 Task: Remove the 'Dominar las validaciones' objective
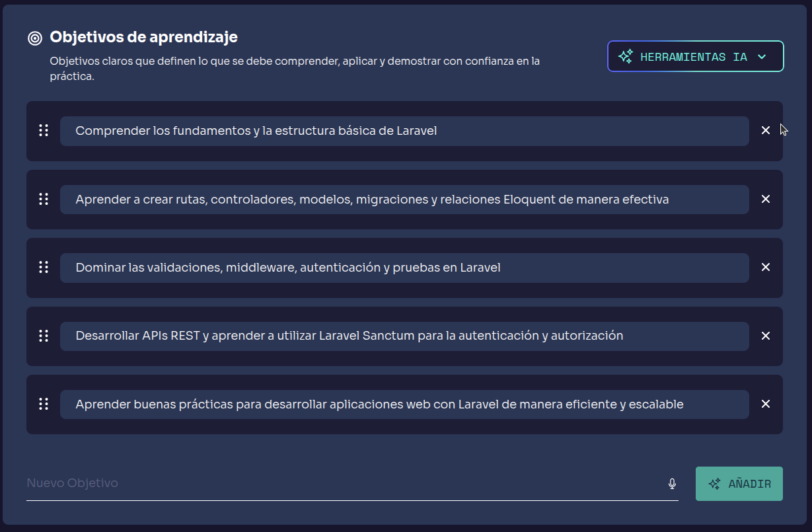pos(766,267)
